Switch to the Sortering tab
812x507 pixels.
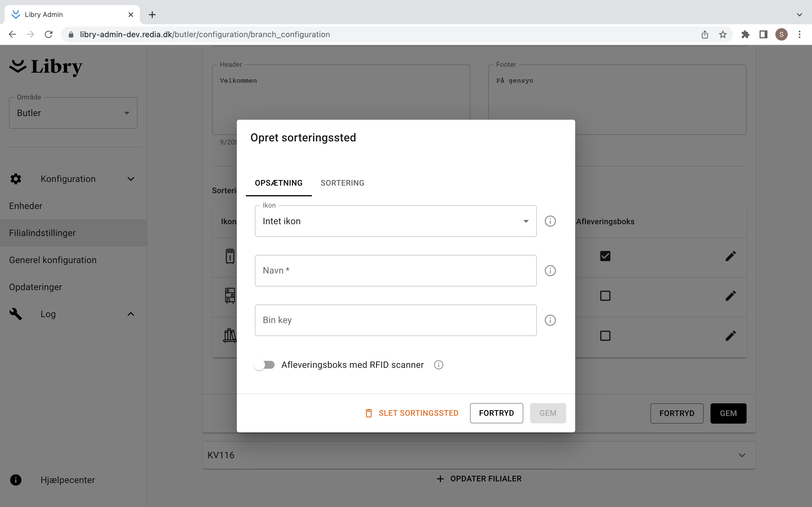(342, 183)
